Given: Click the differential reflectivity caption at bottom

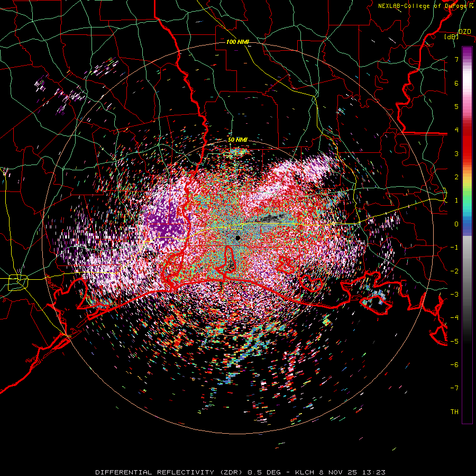Looking at the screenshot, I should click(x=241, y=472).
